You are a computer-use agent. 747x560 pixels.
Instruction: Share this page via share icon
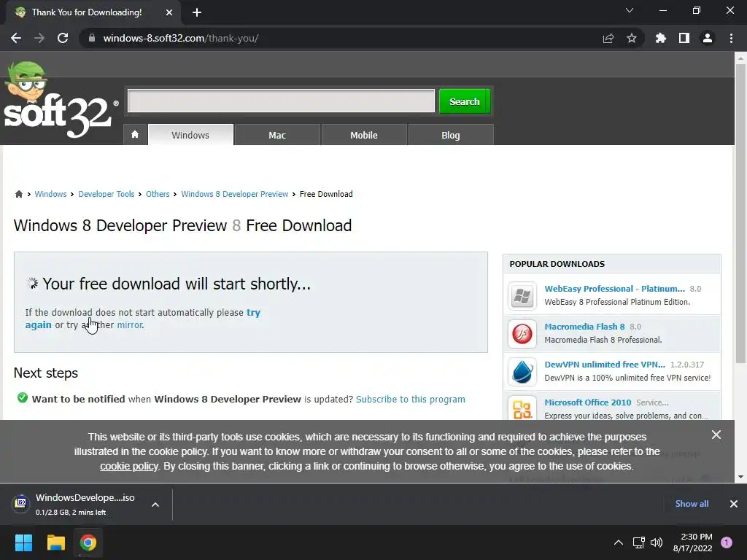608,38
